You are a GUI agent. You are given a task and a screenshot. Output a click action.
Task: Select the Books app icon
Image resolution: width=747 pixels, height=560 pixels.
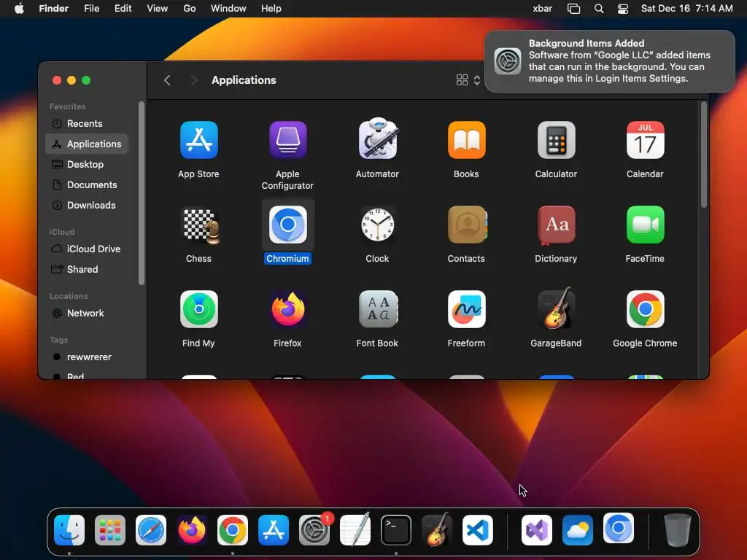tap(466, 140)
